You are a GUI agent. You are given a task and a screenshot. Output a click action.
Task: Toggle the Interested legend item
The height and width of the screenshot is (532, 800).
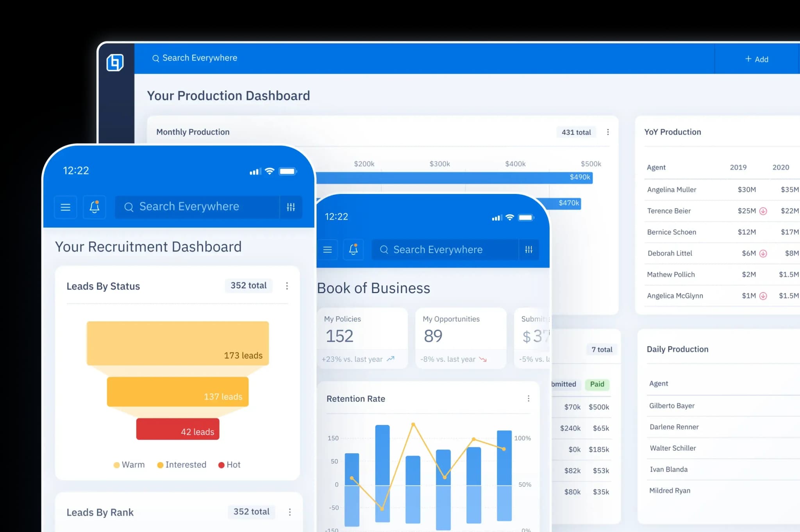pyautogui.click(x=182, y=464)
